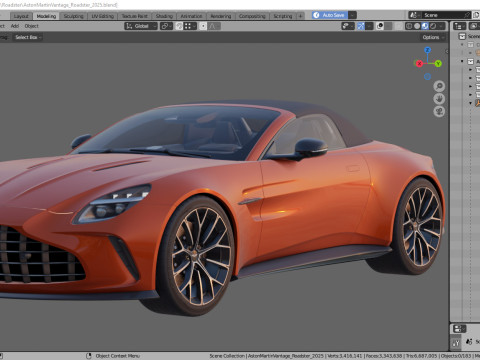Open the transform pivot point dropdown

166,26
